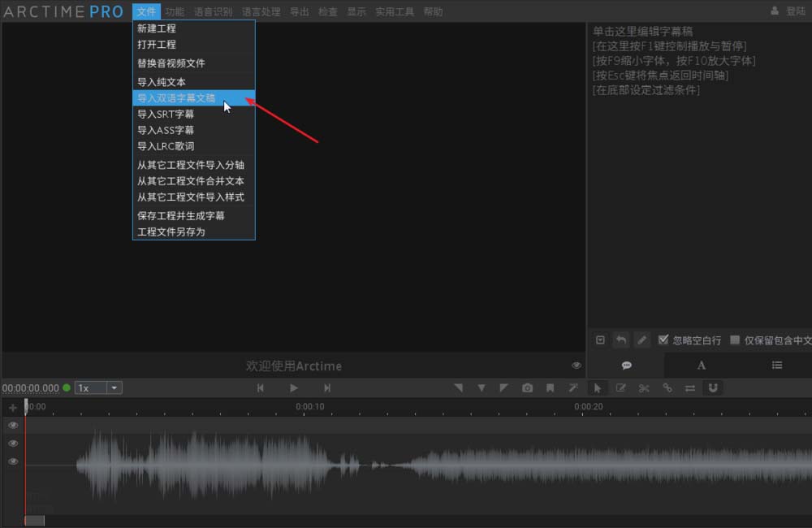Image resolution: width=812 pixels, height=528 pixels.
Task: Click the pencil edit icon above subtitle panel
Action: pos(642,340)
